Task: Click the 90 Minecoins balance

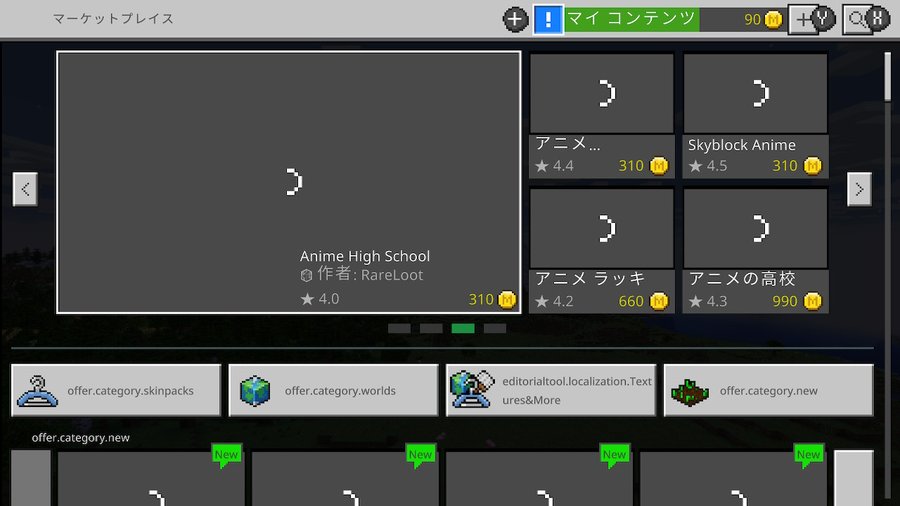Action: [x=763, y=20]
